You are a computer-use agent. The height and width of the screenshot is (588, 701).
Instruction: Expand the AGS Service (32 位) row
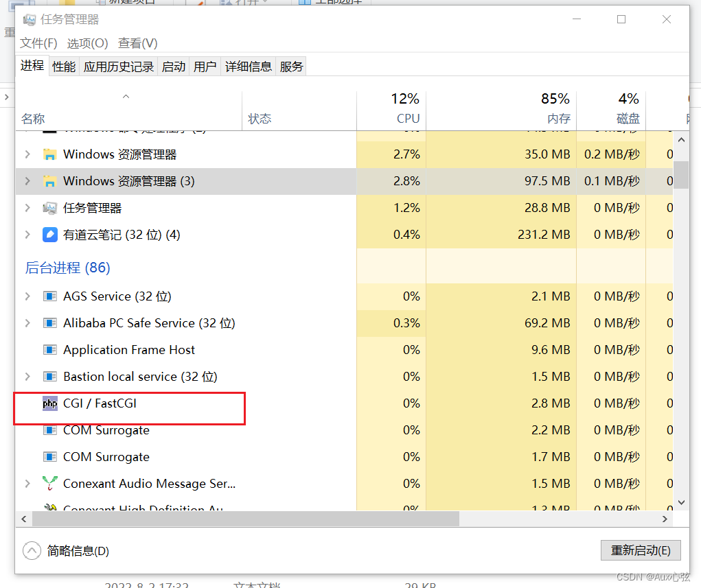(x=27, y=296)
